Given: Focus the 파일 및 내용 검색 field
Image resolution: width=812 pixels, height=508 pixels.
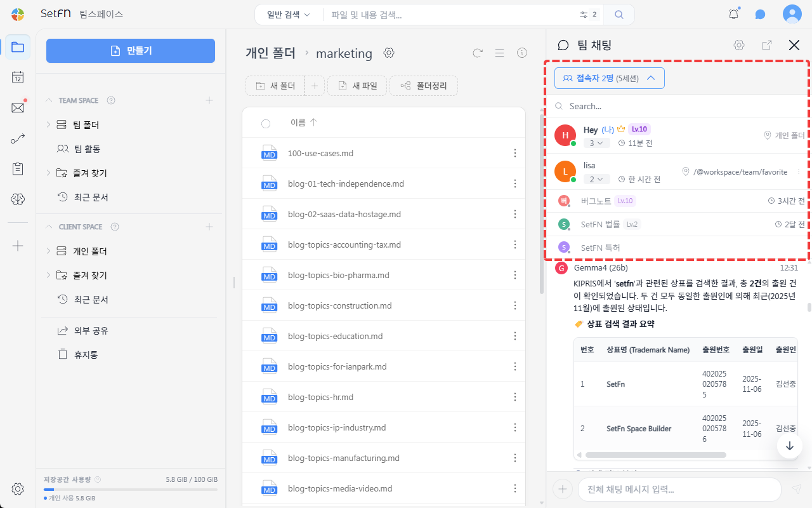Looking at the screenshot, I should point(450,15).
